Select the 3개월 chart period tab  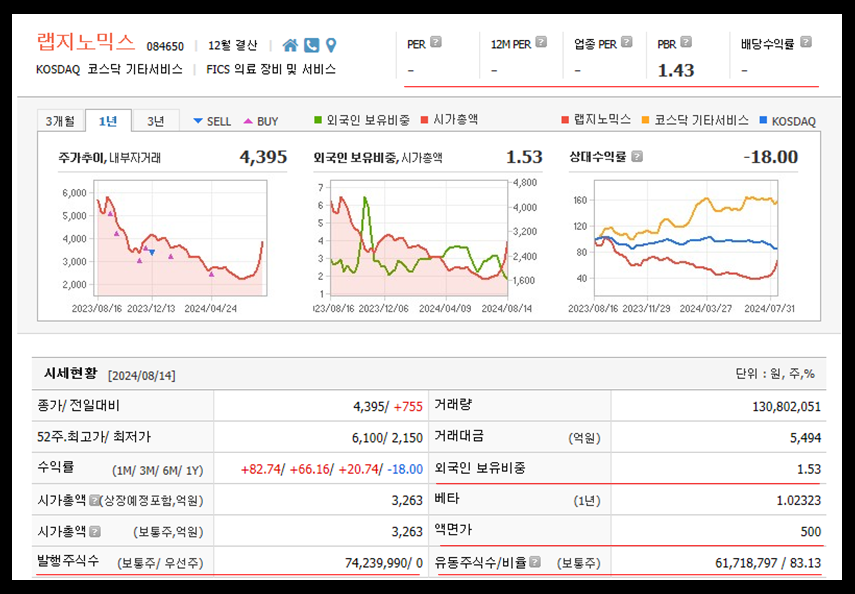click(61, 121)
